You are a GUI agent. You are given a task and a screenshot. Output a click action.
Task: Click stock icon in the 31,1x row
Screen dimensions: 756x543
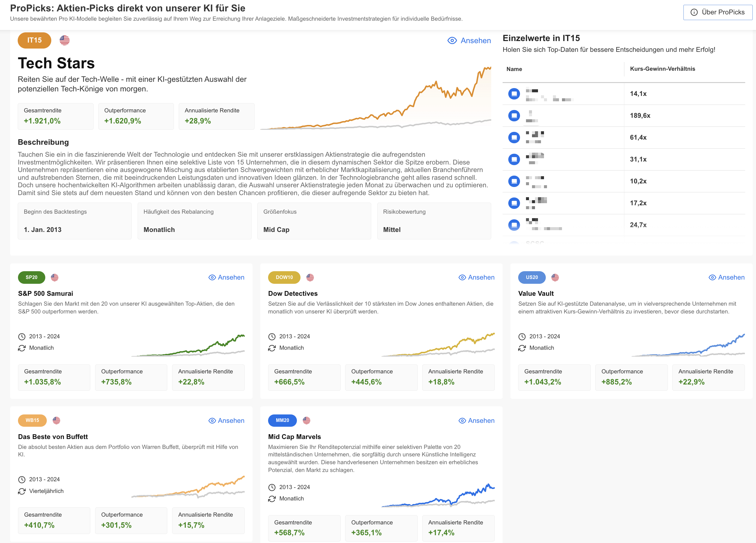pyautogui.click(x=514, y=159)
